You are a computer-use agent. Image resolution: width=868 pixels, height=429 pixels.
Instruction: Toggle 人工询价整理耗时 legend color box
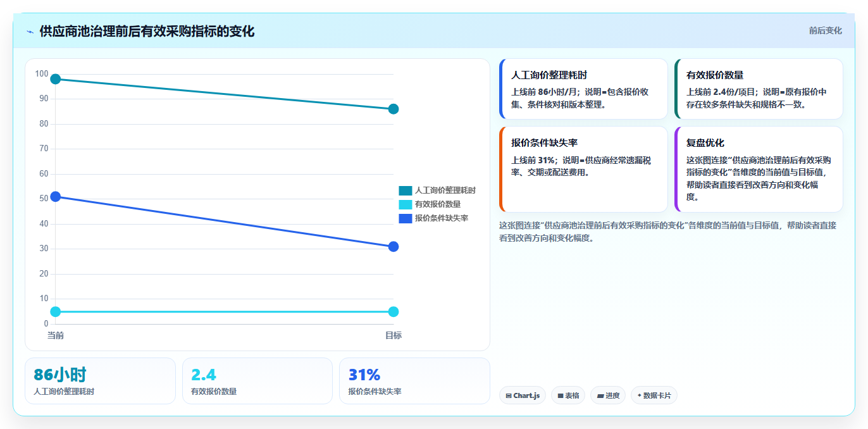[x=406, y=190]
